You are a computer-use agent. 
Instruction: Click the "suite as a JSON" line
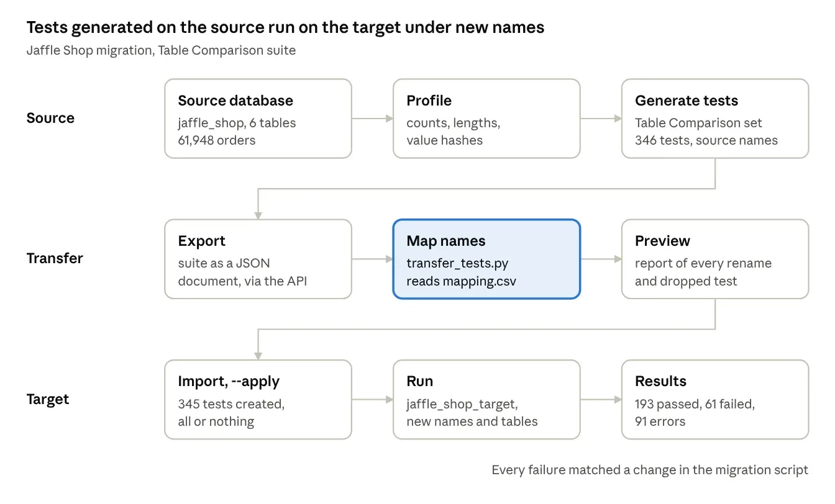(224, 263)
